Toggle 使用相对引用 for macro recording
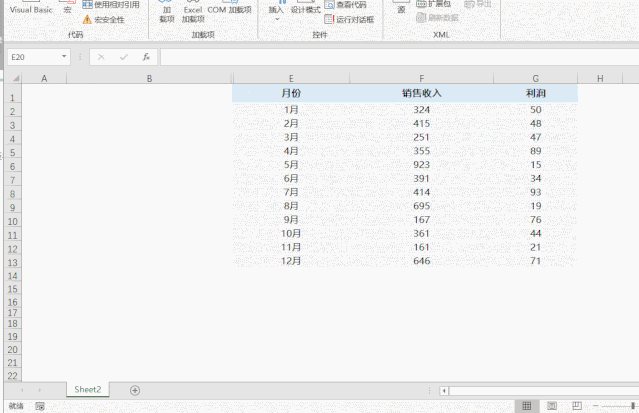This screenshot has width=639, height=413. (x=111, y=5)
